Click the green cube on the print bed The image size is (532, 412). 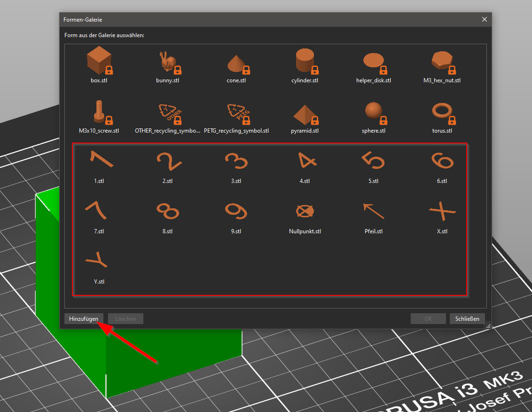(174, 357)
